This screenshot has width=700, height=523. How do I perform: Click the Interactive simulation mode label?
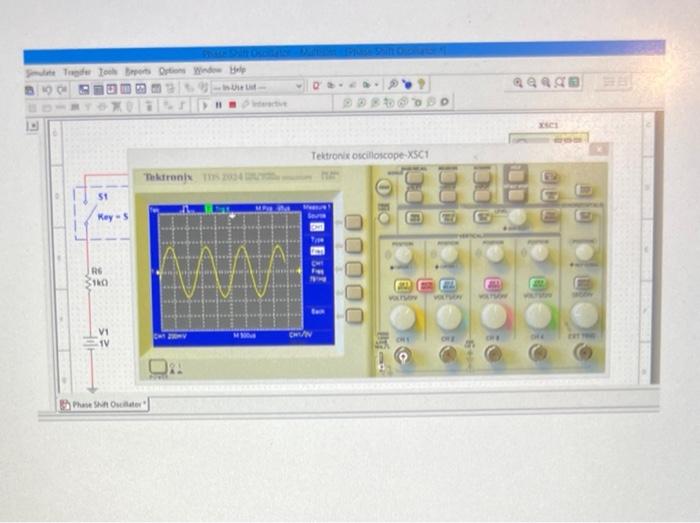[269, 104]
